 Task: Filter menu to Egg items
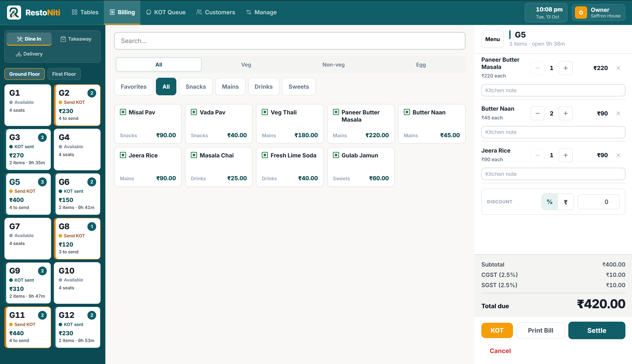click(x=421, y=65)
